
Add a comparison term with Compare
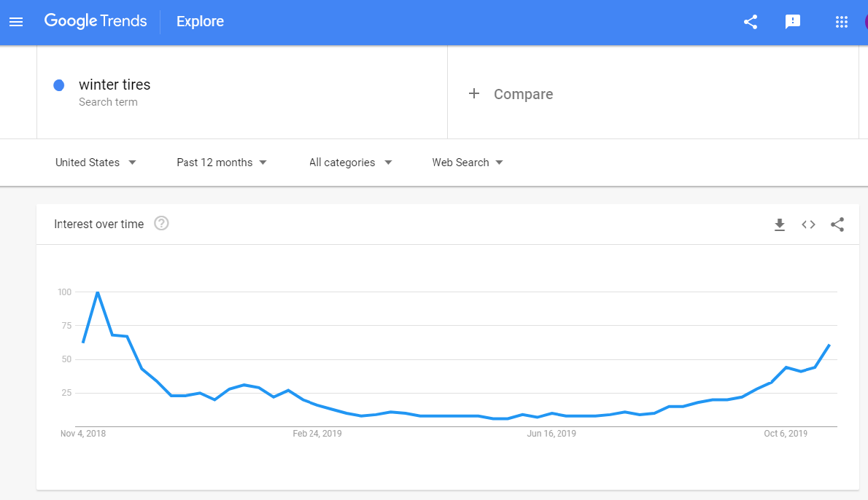coord(511,93)
